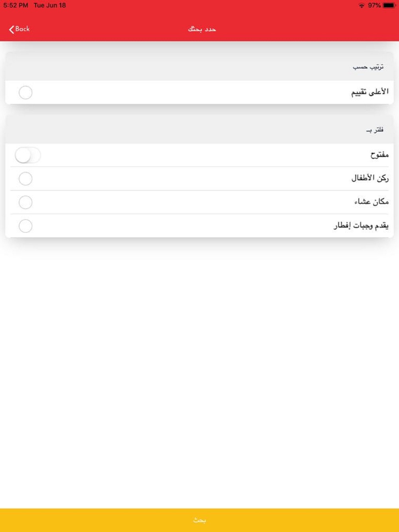This screenshot has width=399, height=532.
Task: Tap the Wi-Fi status icon
Action: tap(361, 5)
